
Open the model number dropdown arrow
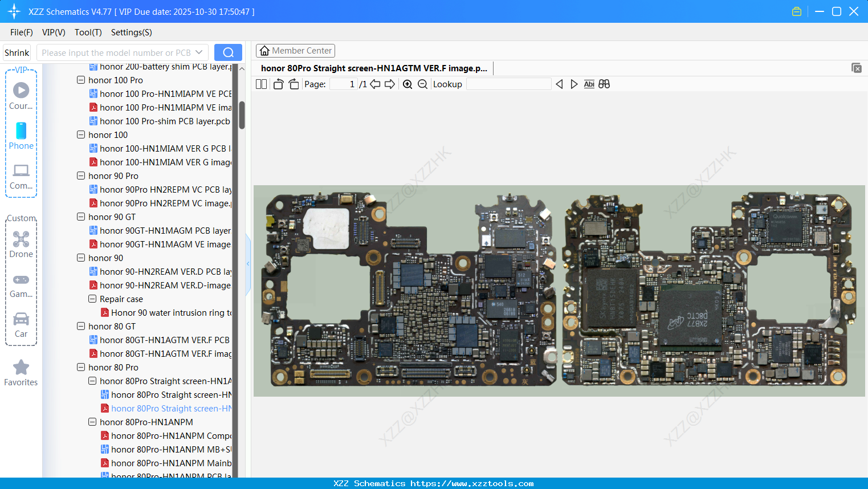[199, 52]
